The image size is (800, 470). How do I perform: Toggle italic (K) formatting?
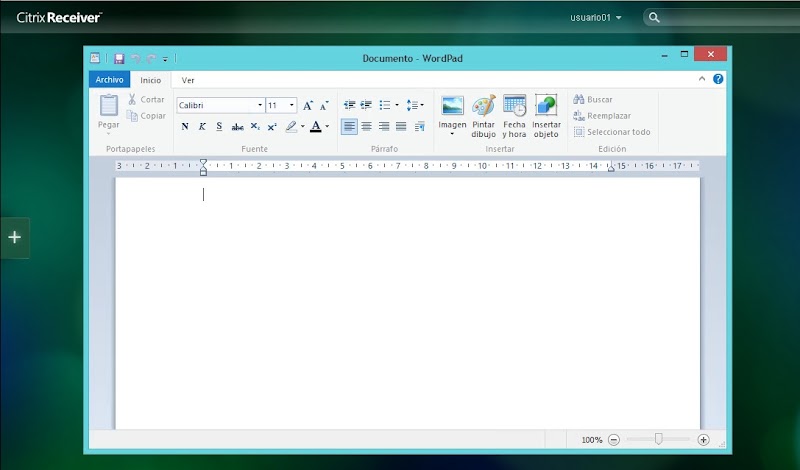click(x=202, y=127)
